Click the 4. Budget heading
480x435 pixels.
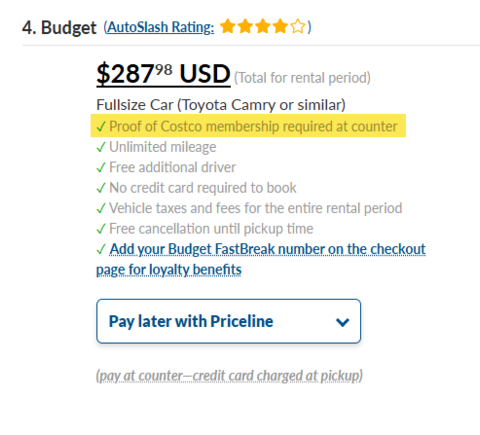(59, 27)
